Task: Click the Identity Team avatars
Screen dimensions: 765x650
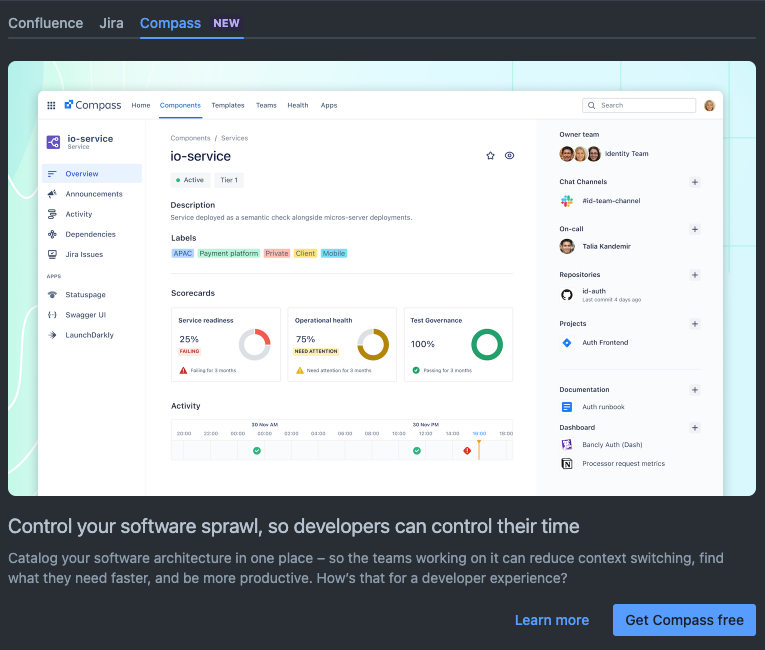Action: click(580, 154)
